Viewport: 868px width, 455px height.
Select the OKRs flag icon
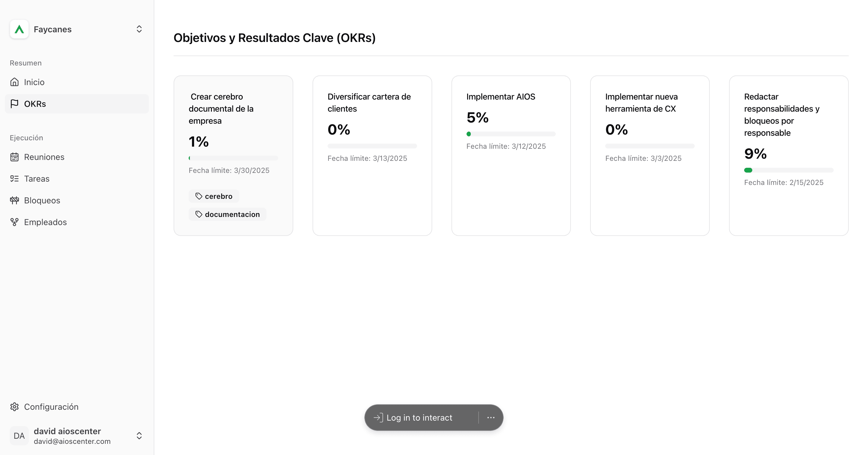[x=14, y=104]
